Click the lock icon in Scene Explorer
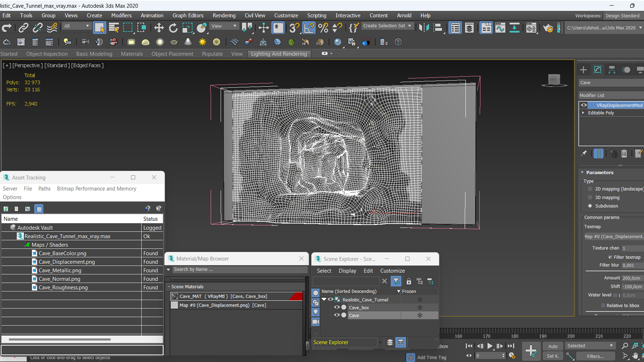 [409, 281]
